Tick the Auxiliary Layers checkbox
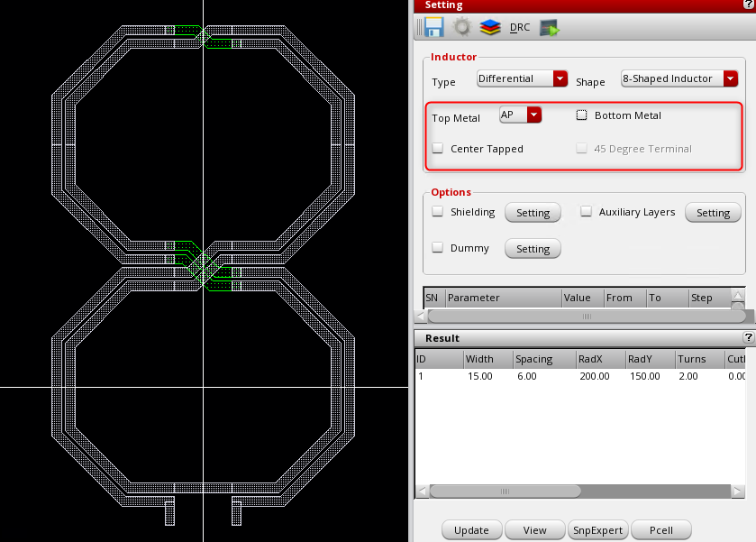This screenshot has height=542, width=756. pyautogui.click(x=587, y=212)
